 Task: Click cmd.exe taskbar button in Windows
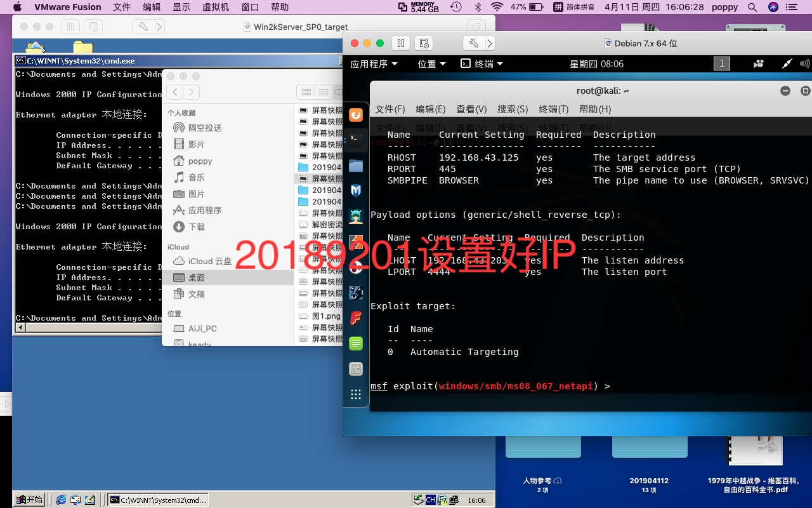pyautogui.click(x=158, y=500)
